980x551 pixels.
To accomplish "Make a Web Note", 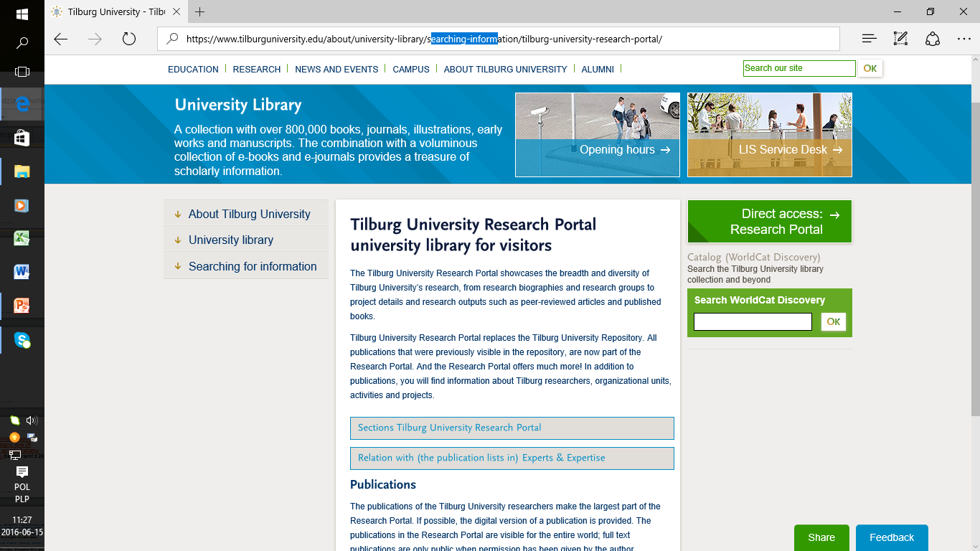I will pos(900,39).
